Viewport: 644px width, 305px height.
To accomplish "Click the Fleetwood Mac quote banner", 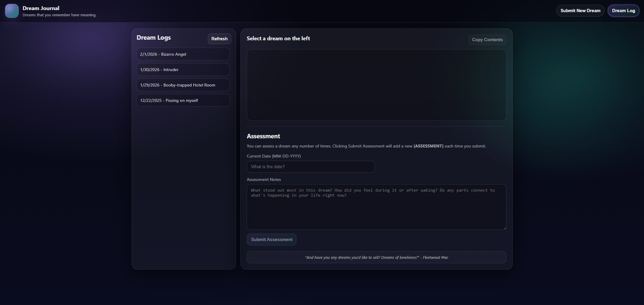I will [376, 257].
